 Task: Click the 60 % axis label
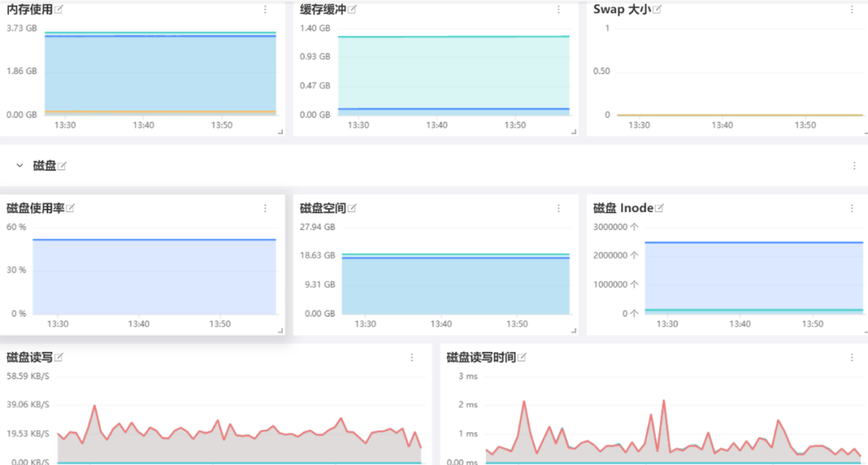[16, 226]
